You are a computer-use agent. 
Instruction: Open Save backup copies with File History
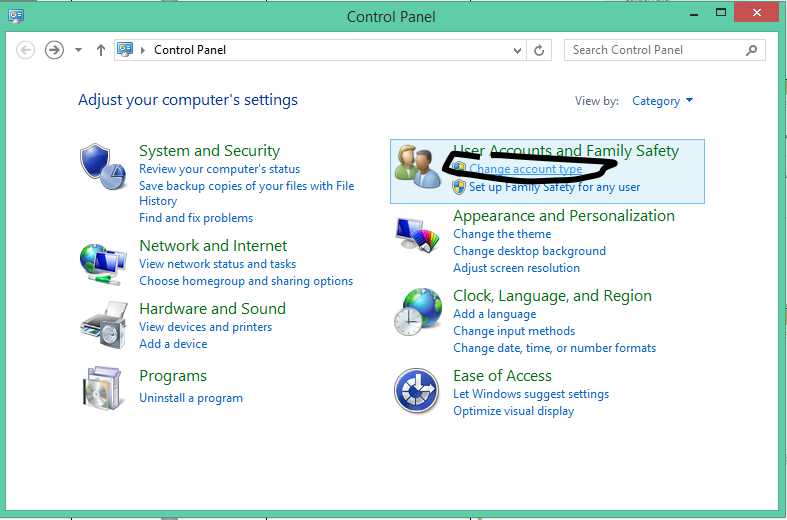pos(246,193)
